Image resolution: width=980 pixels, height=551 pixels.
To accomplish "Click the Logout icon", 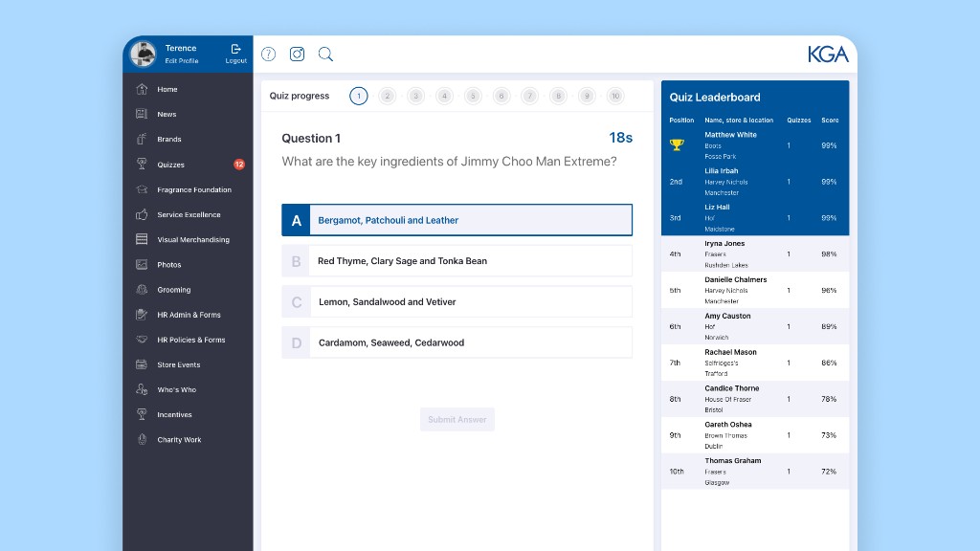I will pyautogui.click(x=235, y=49).
